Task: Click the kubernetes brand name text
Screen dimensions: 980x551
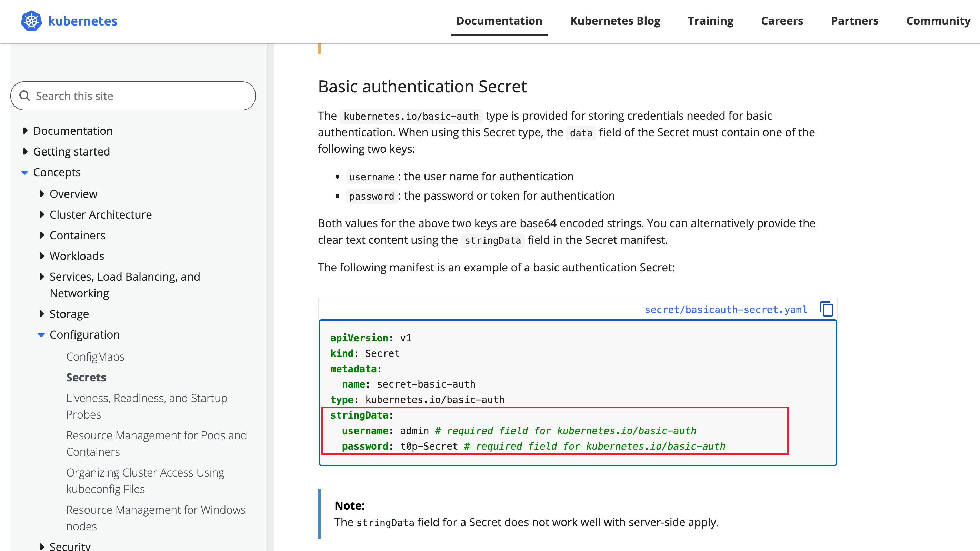Action: pyautogui.click(x=82, y=21)
